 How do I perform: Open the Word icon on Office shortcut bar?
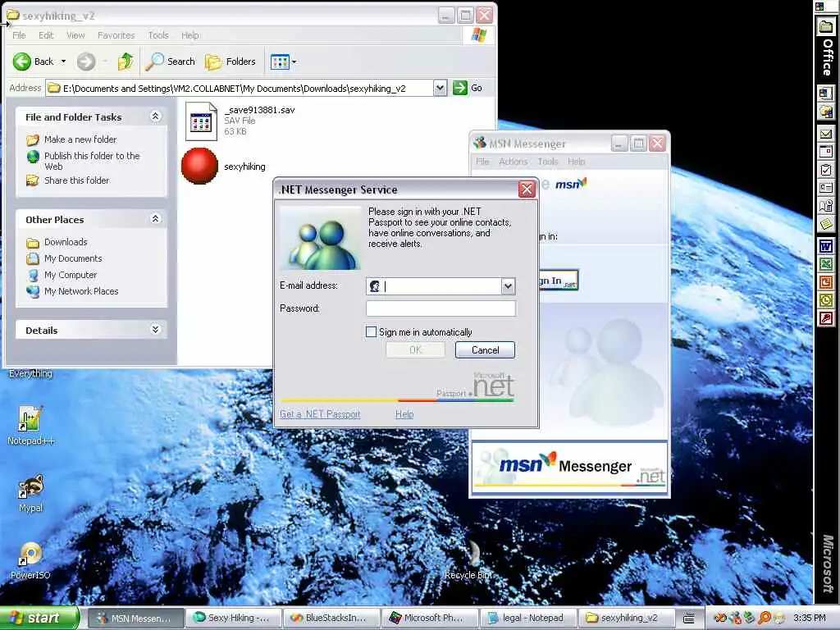point(826,247)
